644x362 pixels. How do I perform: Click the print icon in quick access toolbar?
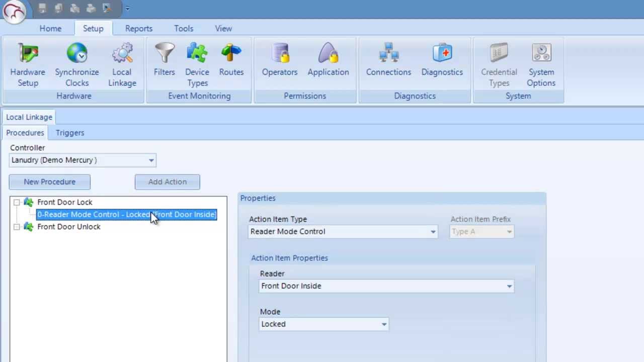(91, 8)
